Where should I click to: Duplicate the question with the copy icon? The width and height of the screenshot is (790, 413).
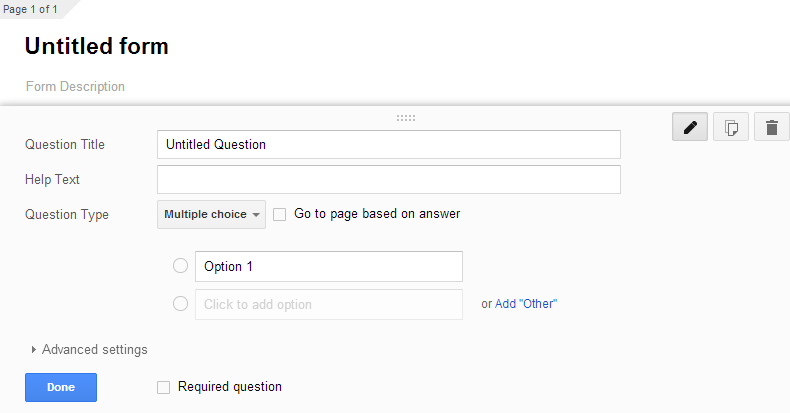(x=731, y=127)
